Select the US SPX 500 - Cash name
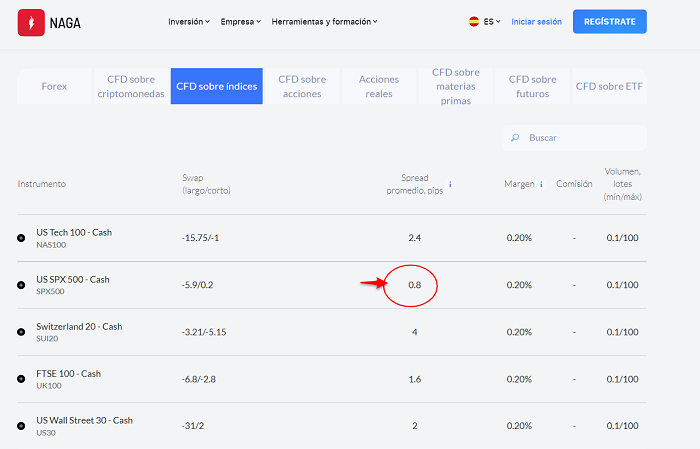Screen dimensions: 700x449 pyautogui.click(x=73, y=279)
